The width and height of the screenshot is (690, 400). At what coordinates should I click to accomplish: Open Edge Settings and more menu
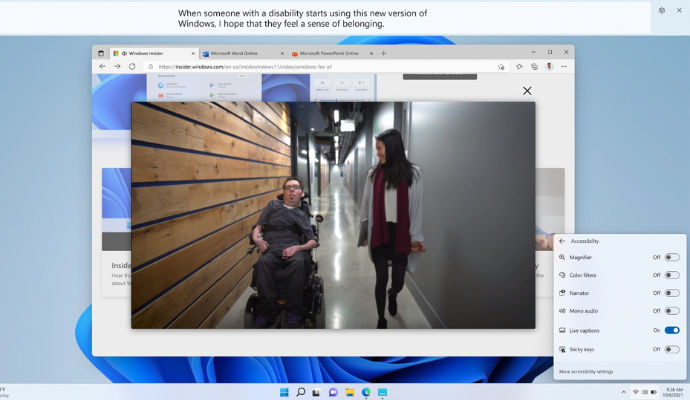[564, 66]
